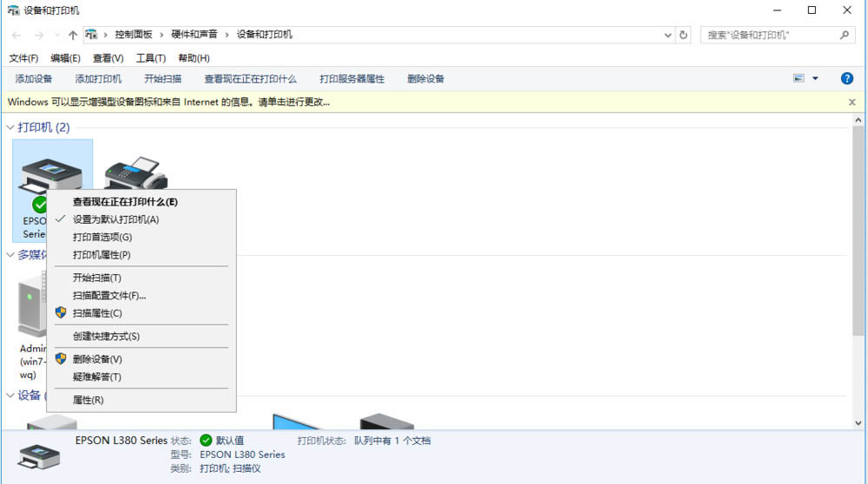Open the recent locations dropdown arrow
The height and width of the screenshot is (484, 868).
pos(57,35)
